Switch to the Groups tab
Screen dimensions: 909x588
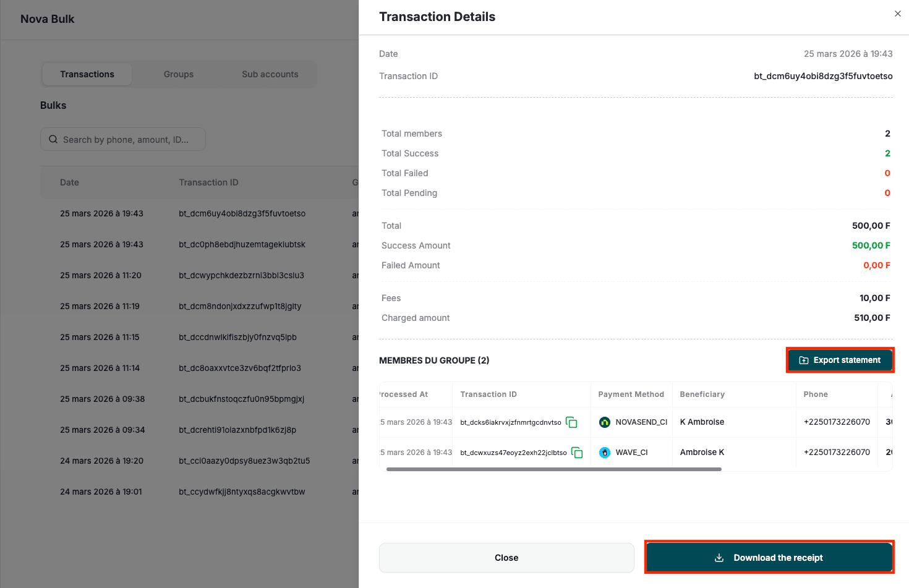click(x=178, y=74)
